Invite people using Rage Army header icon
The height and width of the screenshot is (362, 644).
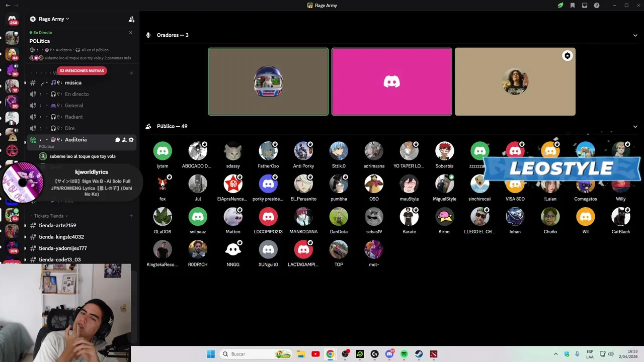tap(131, 19)
